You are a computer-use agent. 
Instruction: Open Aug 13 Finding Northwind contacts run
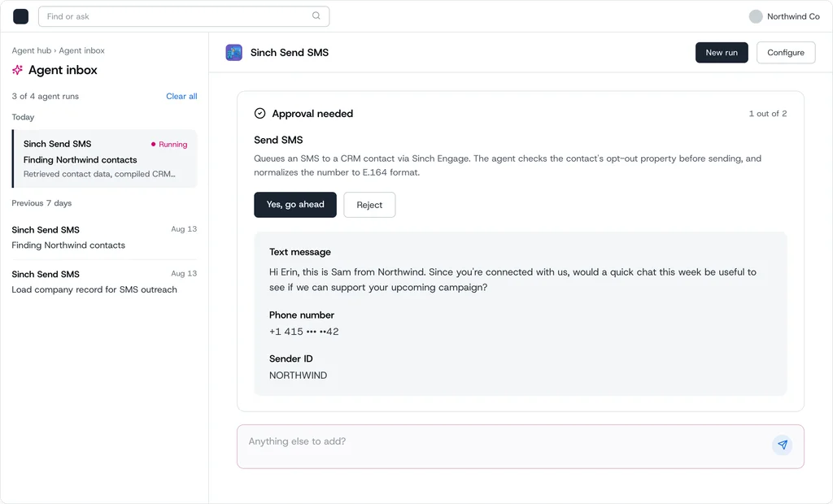click(x=105, y=237)
